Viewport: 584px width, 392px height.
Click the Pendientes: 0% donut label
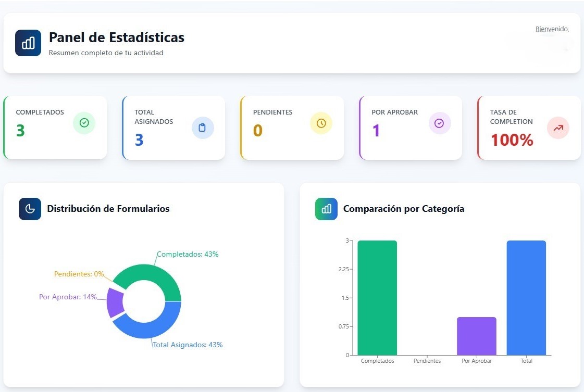point(79,274)
